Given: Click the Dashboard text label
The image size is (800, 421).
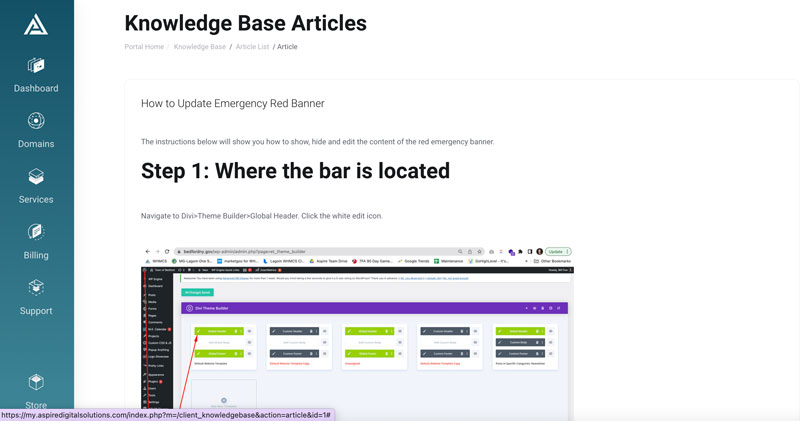Looking at the screenshot, I should pos(36,89).
